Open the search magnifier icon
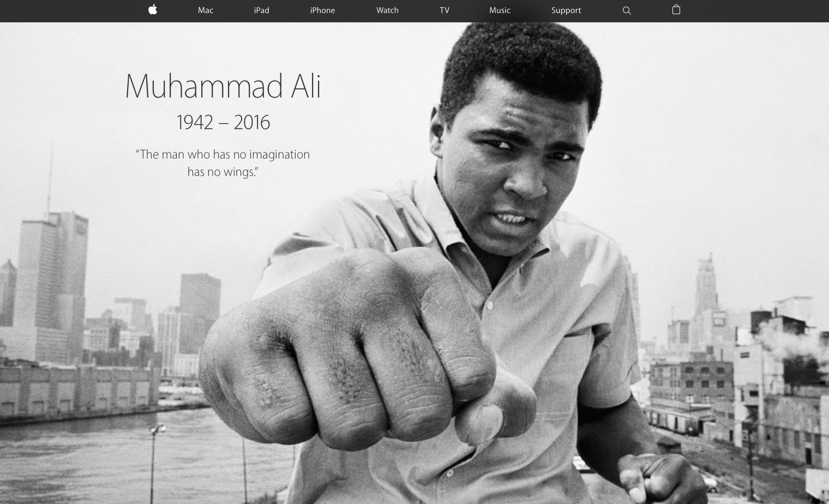829x504 pixels. pos(627,10)
